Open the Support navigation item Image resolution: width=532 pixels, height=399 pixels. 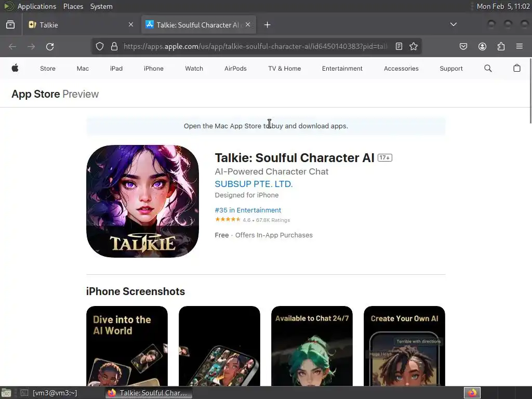pyautogui.click(x=451, y=69)
